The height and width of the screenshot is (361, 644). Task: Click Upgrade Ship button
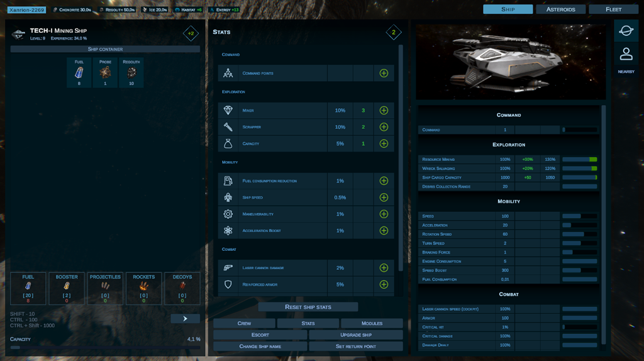(x=356, y=335)
